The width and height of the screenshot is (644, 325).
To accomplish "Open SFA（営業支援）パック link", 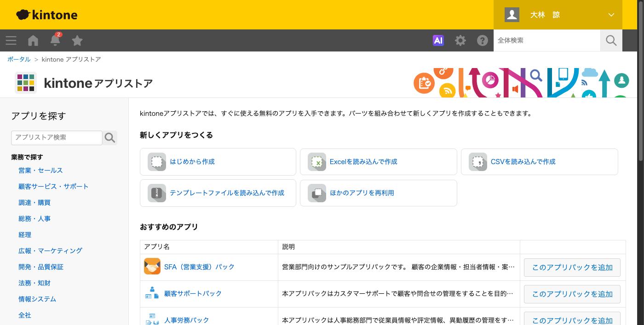I will [x=199, y=267].
